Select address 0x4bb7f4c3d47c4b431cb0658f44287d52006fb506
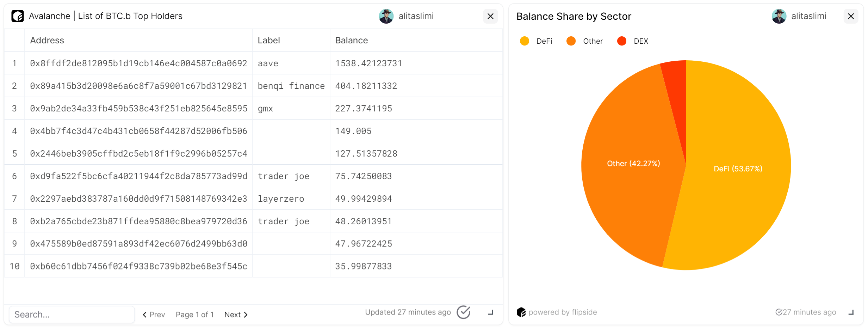This screenshot has height=329, width=868. pos(139,131)
